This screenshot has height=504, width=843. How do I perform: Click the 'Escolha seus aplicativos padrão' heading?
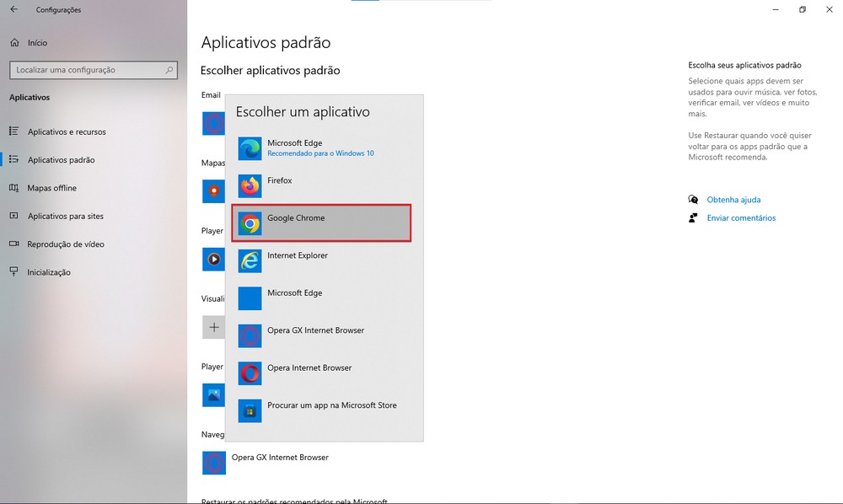pyautogui.click(x=744, y=65)
